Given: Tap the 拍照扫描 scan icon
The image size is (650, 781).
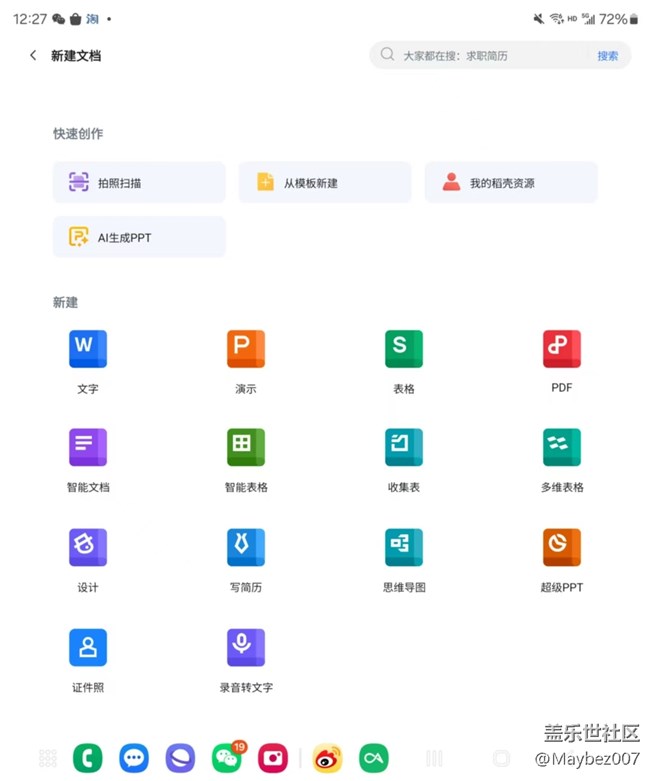Looking at the screenshot, I should pyautogui.click(x=78, y=182).
